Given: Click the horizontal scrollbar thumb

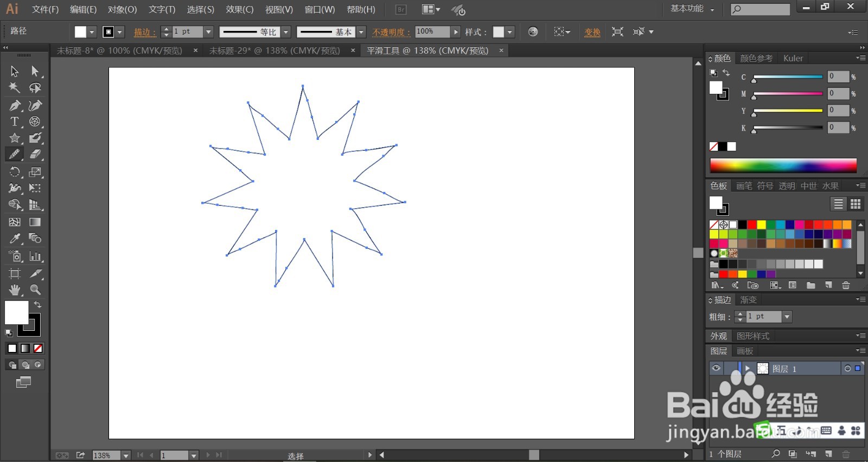Looking at the screenshot, I should tap(534, 454).
